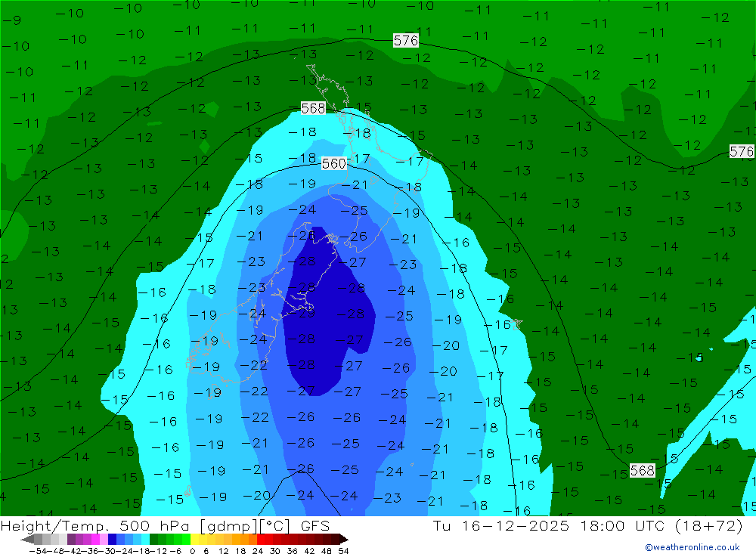The width and height of the screenshot is (756, 554).
Task: Select the dark purple legend swatch
Action: point(71,539)
